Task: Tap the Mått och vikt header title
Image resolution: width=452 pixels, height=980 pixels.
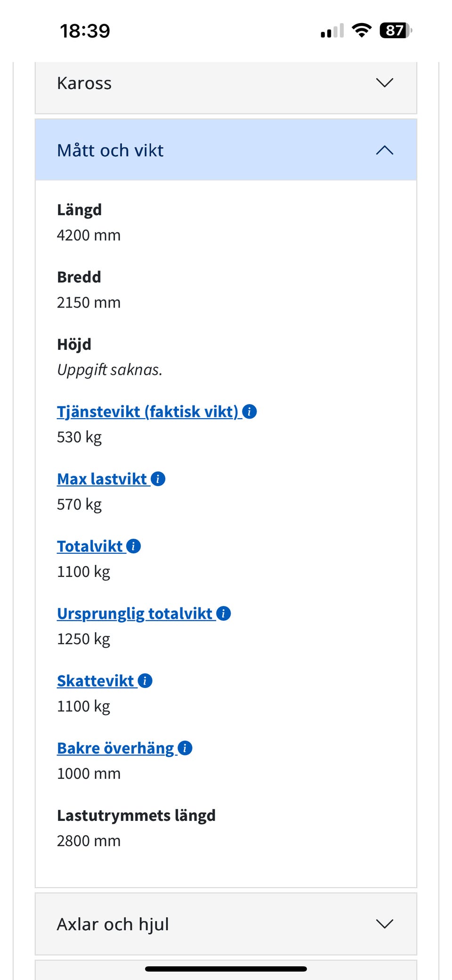Action: pyautogui.click(x=110, y=150)
